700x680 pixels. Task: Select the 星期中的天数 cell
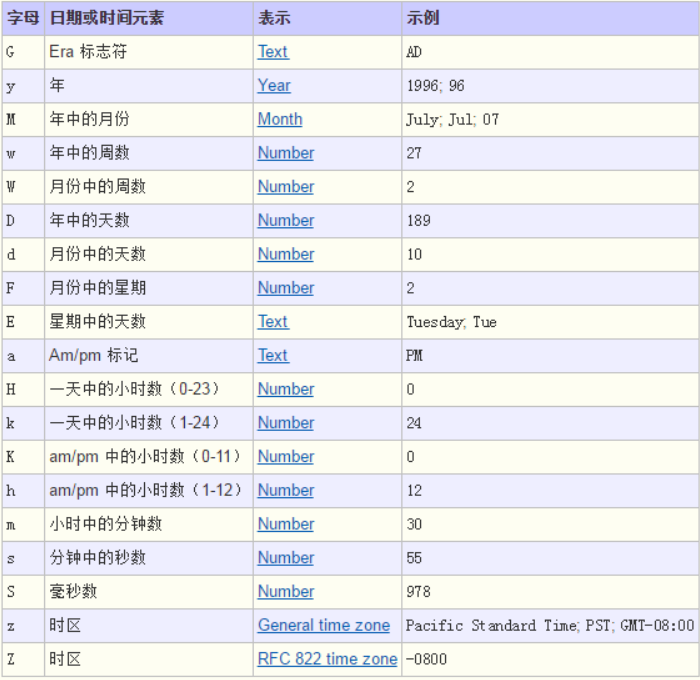[149, 321]
